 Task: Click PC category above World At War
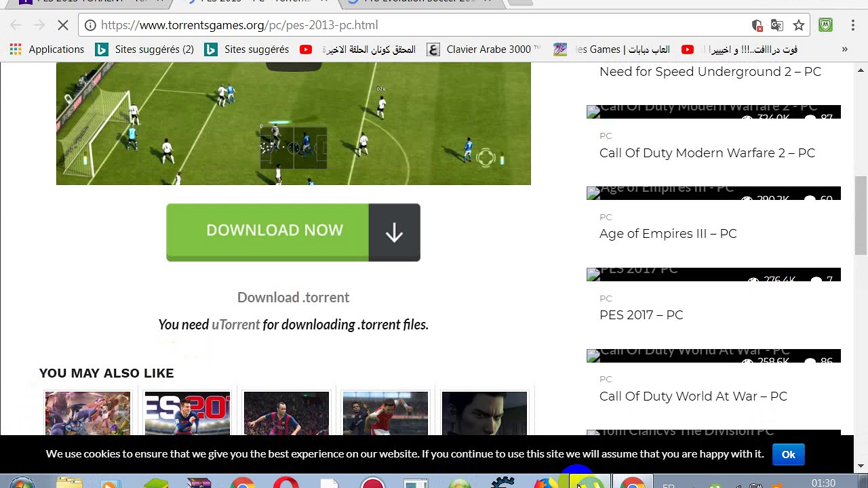tap(606, 380)
